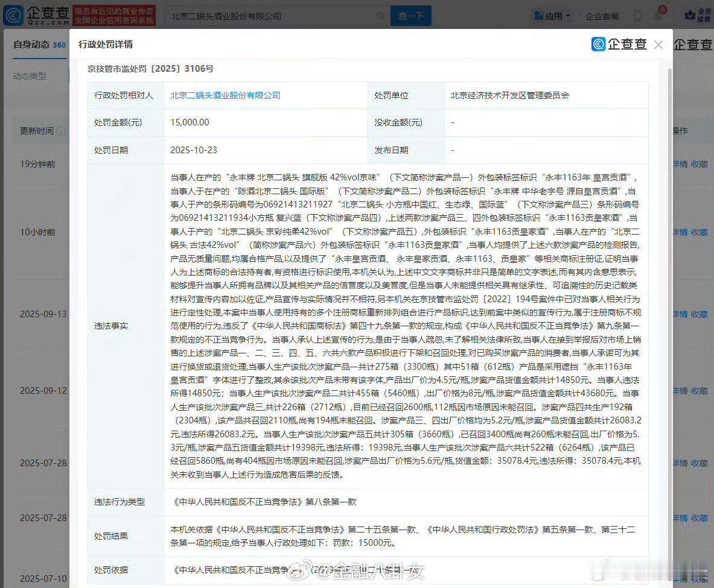Click the 行政处罚详情 dialog title
714x588 pixels.
[106, 44]
